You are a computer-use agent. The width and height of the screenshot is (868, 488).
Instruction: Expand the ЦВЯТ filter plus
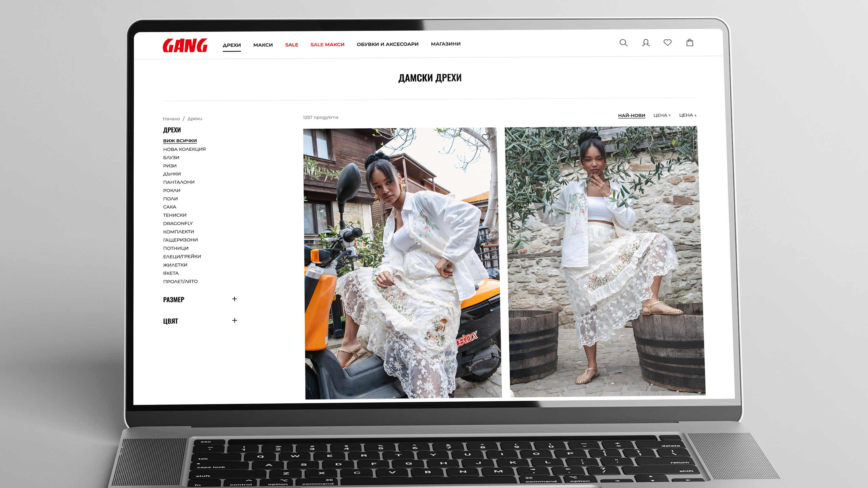[x=235, y=320]
